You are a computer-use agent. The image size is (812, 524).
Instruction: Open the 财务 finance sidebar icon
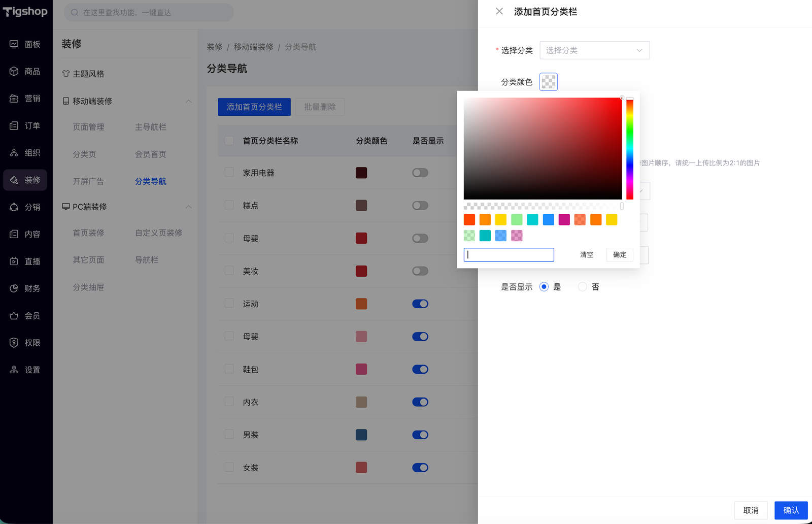coord(14,288)
